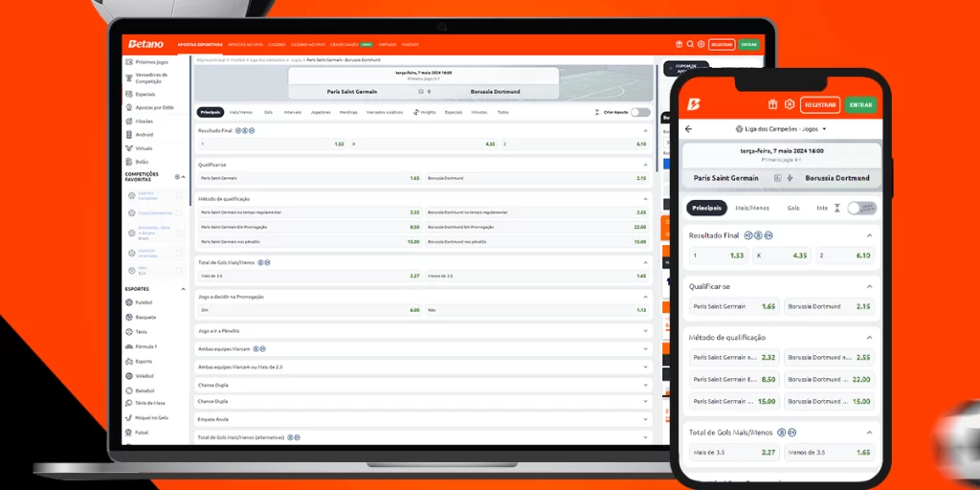Viewport: 980px width, 490px height.
Task: Open the gift icon in laptop header
Action: click(x=679, y=44)
